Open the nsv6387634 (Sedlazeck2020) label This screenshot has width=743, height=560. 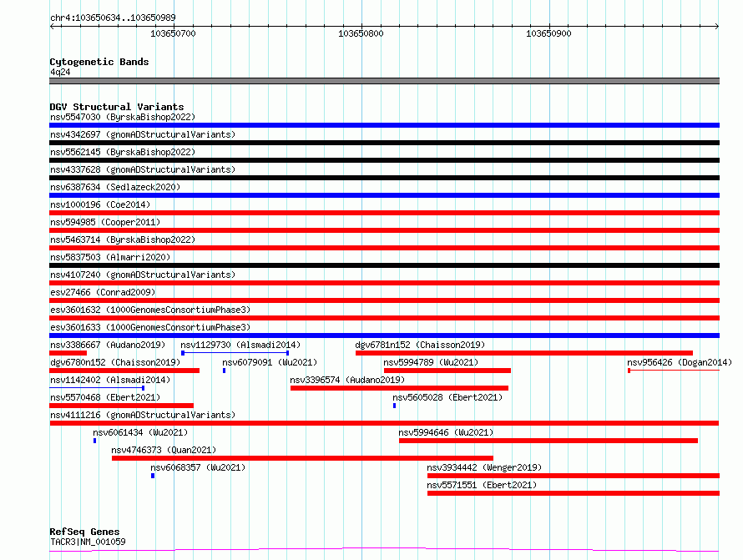[x=115, y=187]
